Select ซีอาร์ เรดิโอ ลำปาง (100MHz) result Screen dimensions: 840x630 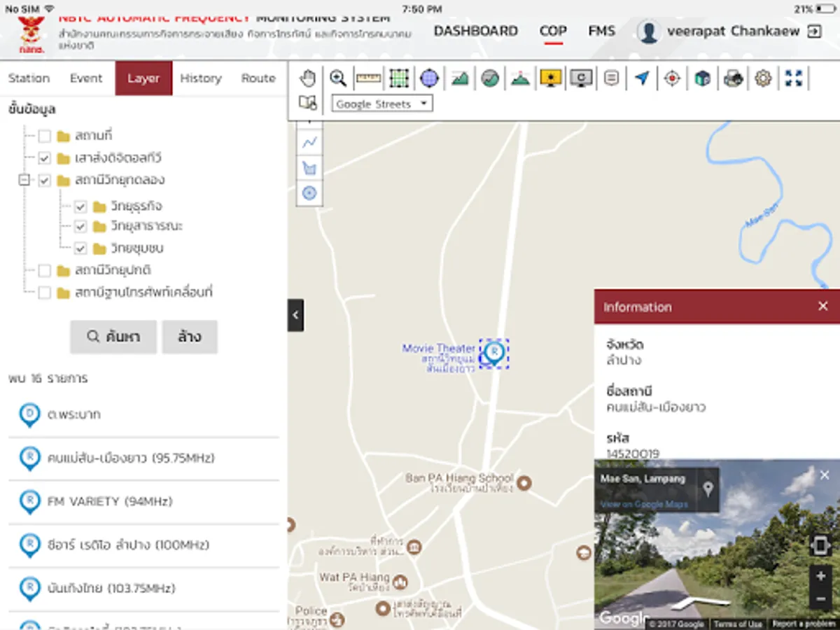coord(143,545)
